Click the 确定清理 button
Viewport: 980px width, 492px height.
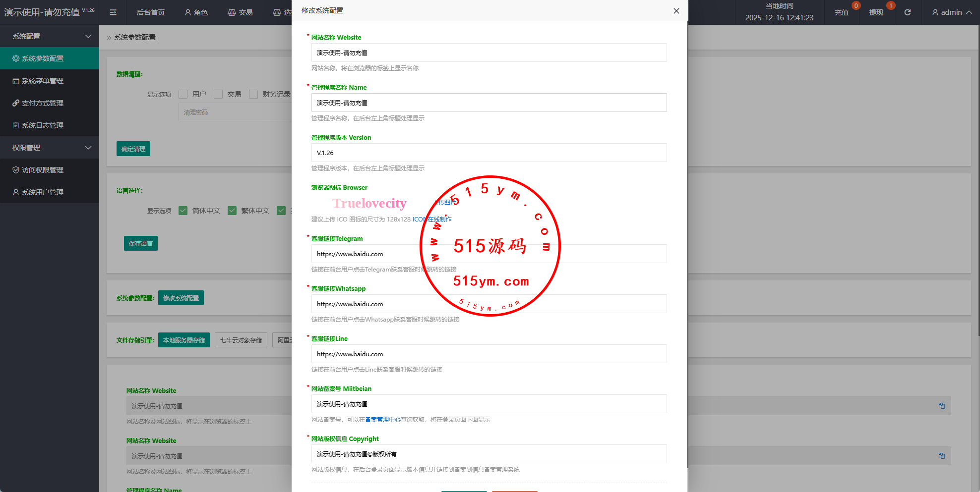133,149
